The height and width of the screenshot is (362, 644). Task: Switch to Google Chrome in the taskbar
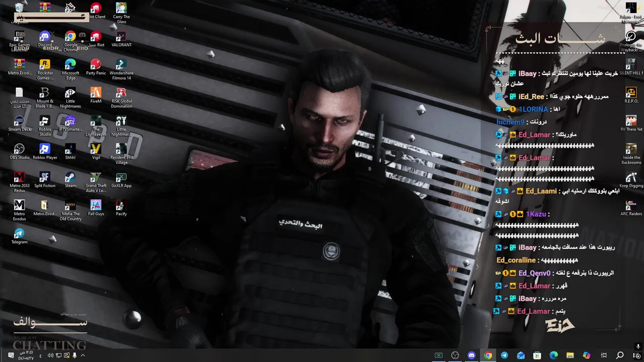pos(488,355)
